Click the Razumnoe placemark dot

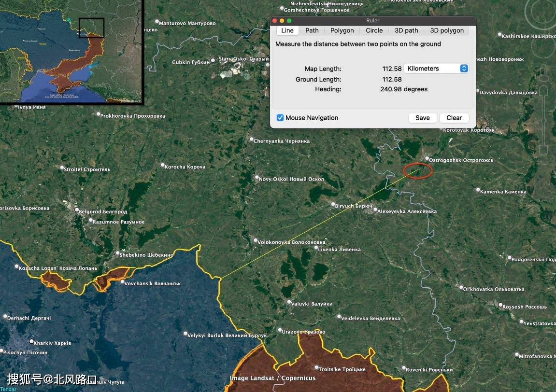point(90,220)
